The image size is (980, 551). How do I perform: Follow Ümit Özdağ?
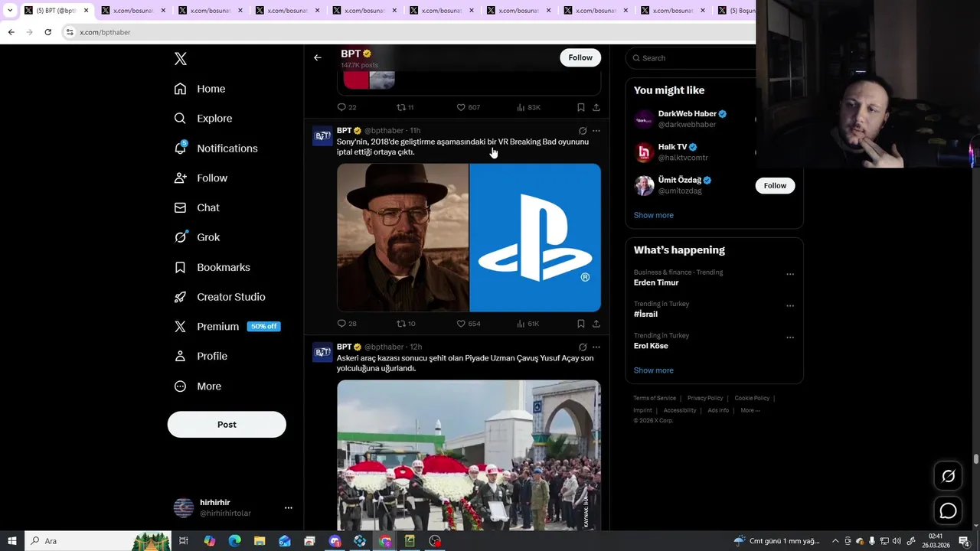[x=775, y=186]
